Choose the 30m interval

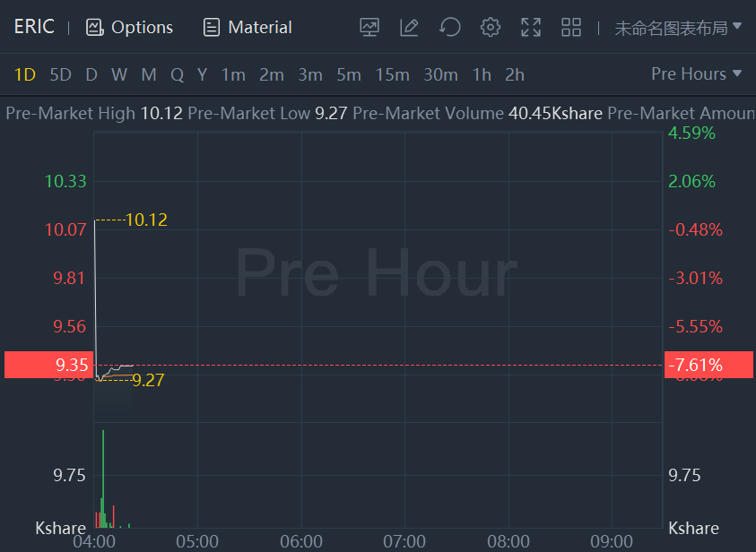(x=440, y=74)
